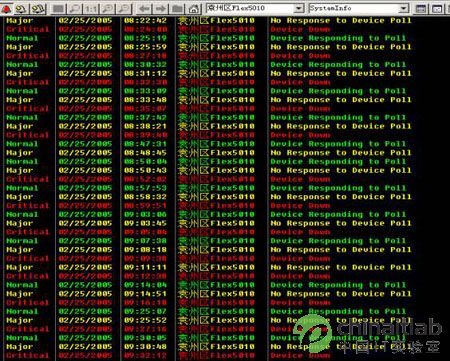Click the folder icon in the toolbar
The height and width of the screenshot is (361, 450).
coord(178,8)
